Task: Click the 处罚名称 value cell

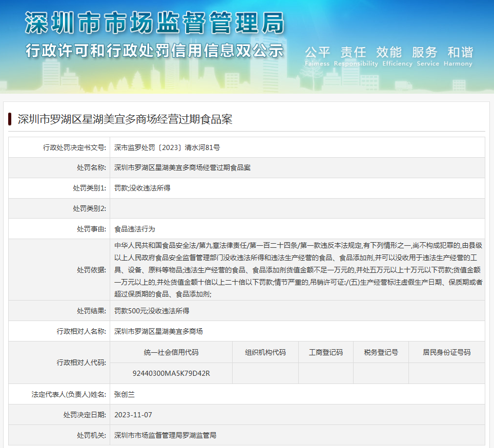Action: pos(182,168)
